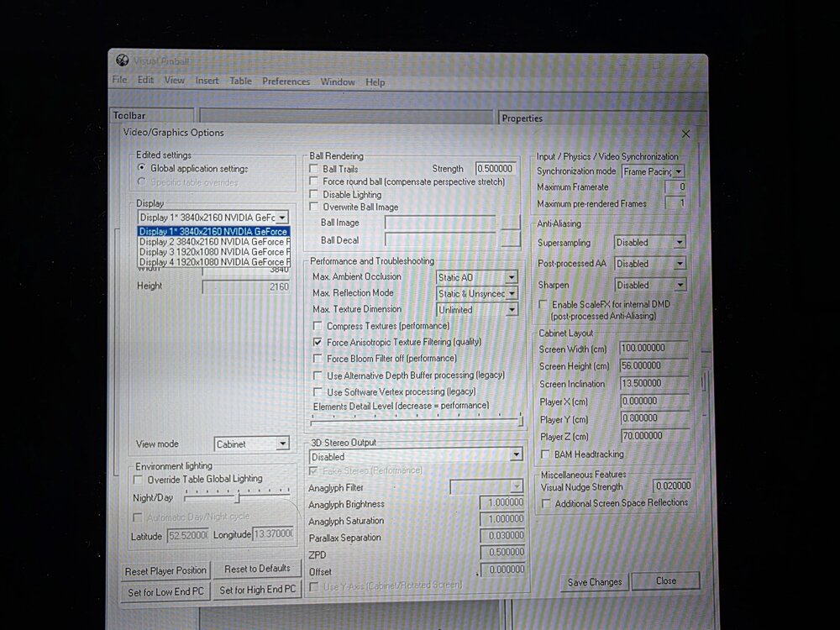Toggle Compress Textures (performance) checkbox
840x630 pixels.
pos(318,326)
